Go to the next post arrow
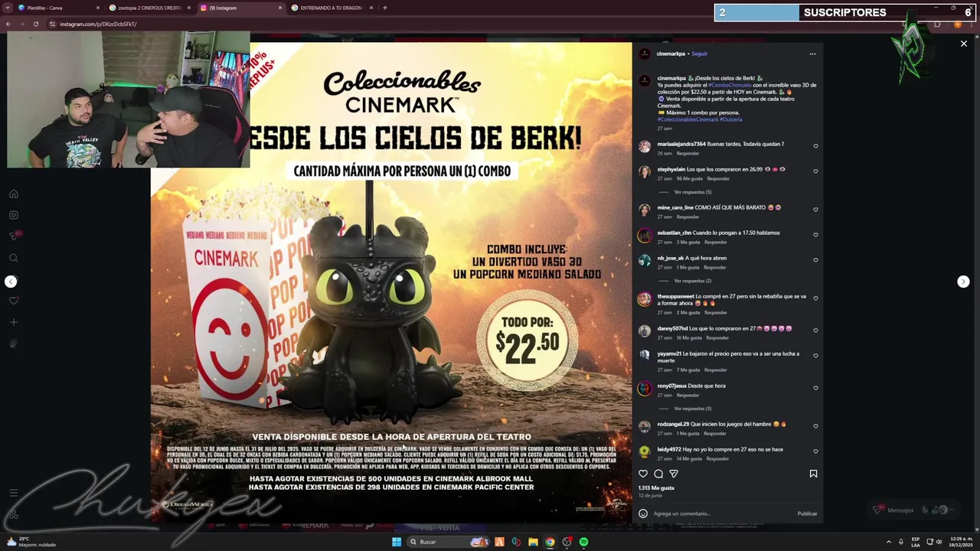The height and width of the screenshot is (551, 980). tap(963, 282)
